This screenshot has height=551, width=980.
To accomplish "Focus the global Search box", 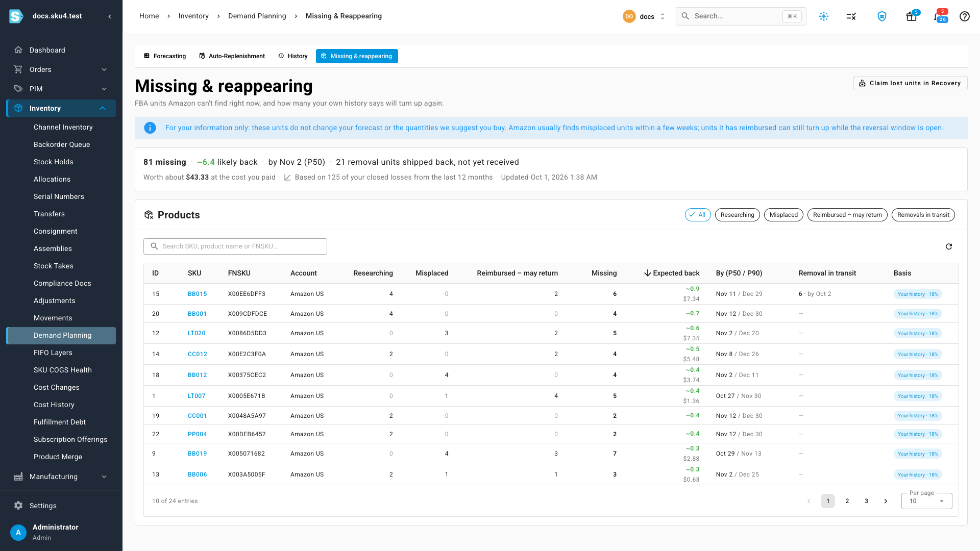I will pyautogui.click(x=741, y=16).
